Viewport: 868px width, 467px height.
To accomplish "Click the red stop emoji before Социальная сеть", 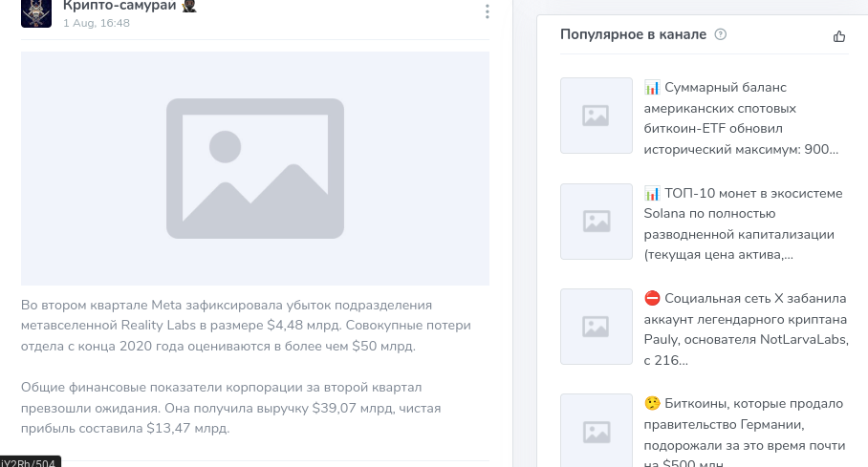I will pyautogui.click(x=652, y=298).
